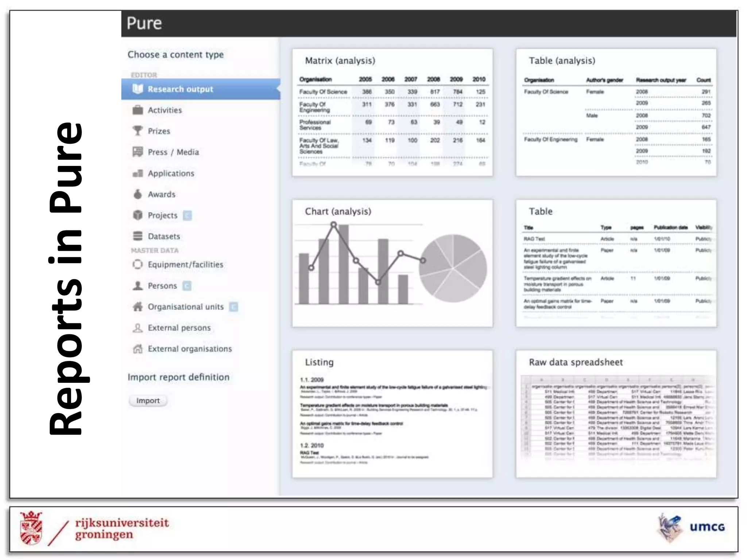Screen dimensions: 747x560
Task: Click the External persons outline icon
Action: [x=138, y=328]
